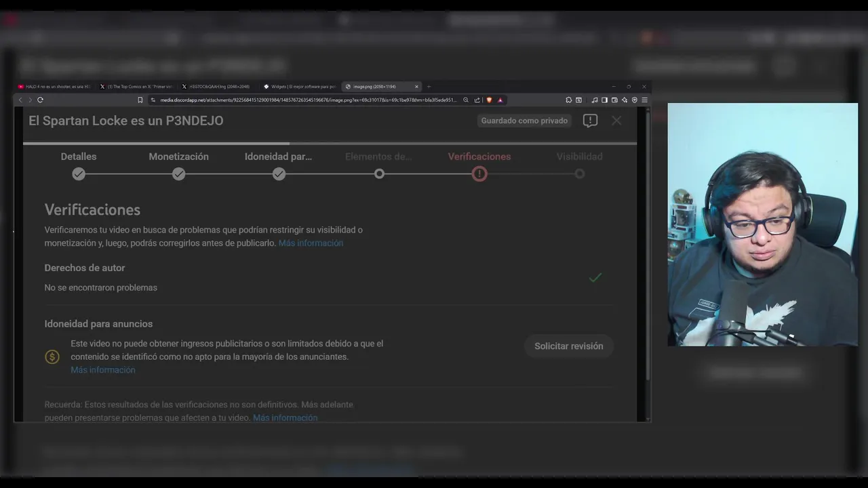Screen dimensions: 868x488
Task: Go to the Verificaciones step label
Action: [479, 157]
